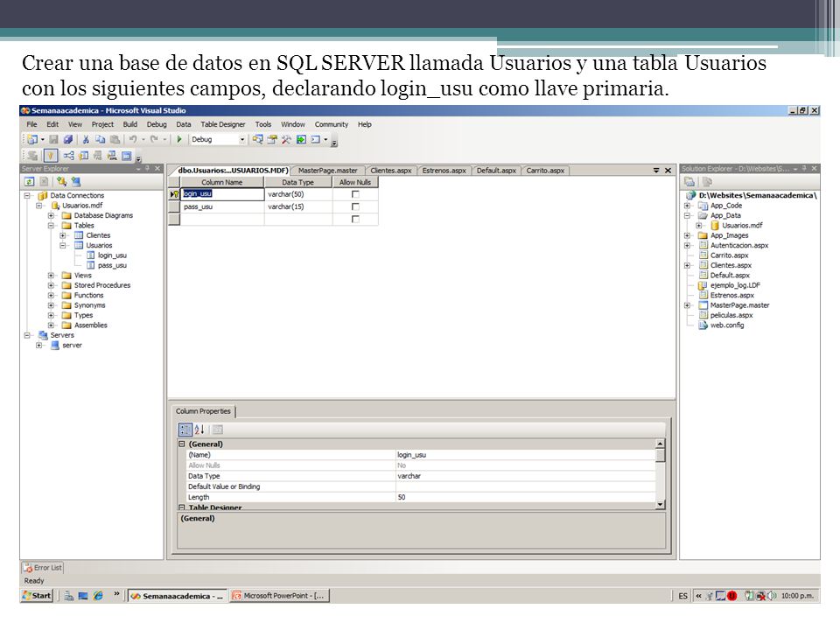Viewport: 840px width, 630px height.
Task: Open the Data menu
Action: click(183, 124)
